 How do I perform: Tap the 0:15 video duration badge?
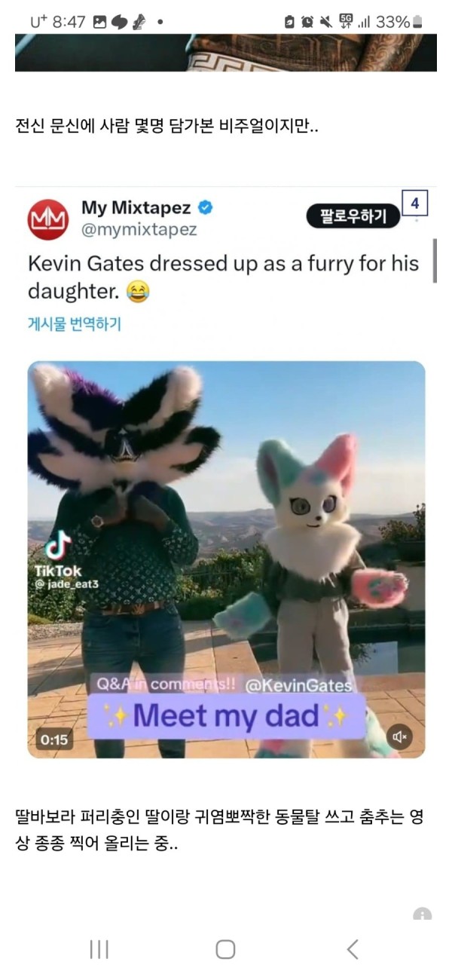[x=54, y=740]
